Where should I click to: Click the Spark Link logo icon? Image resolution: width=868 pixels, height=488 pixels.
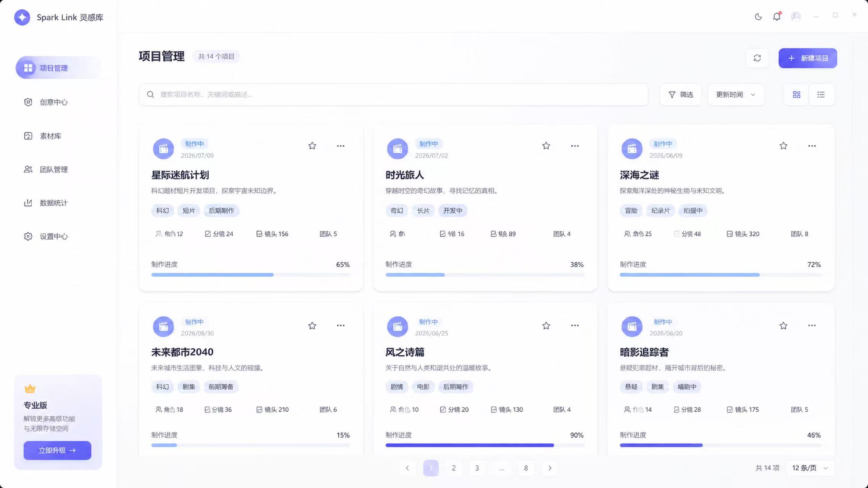pos(22,17)
